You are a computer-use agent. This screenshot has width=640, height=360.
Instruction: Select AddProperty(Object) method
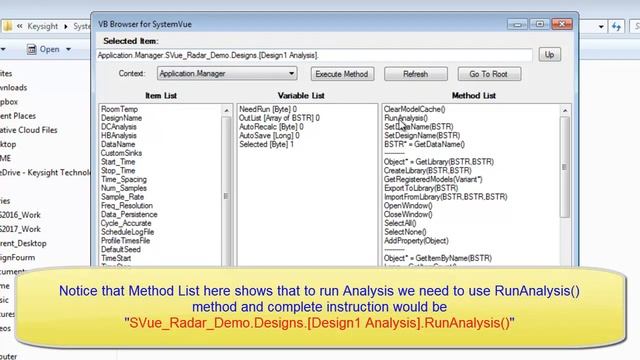pos(416,241)
